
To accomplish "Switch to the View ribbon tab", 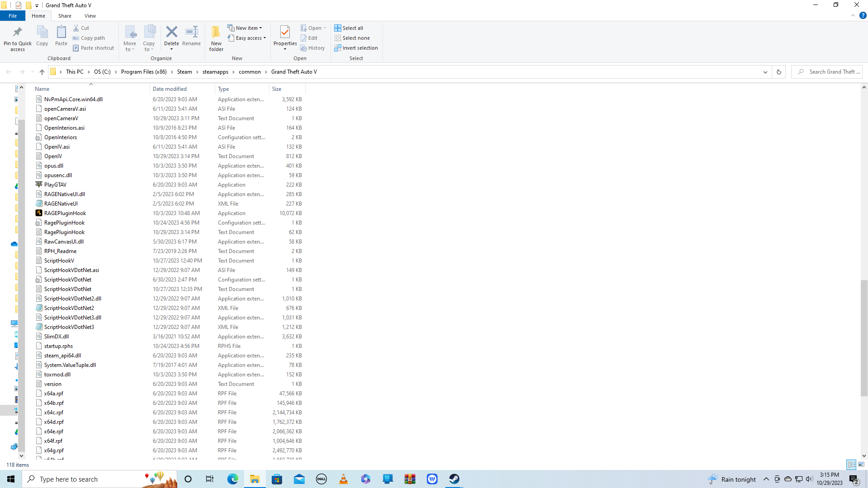I will 90,16.
